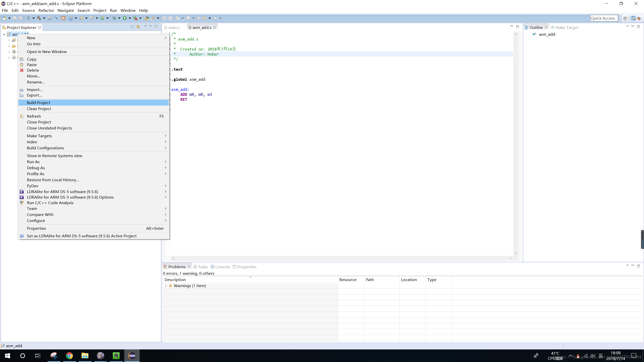Choose Clean Project in context menu

pos(39,109)
